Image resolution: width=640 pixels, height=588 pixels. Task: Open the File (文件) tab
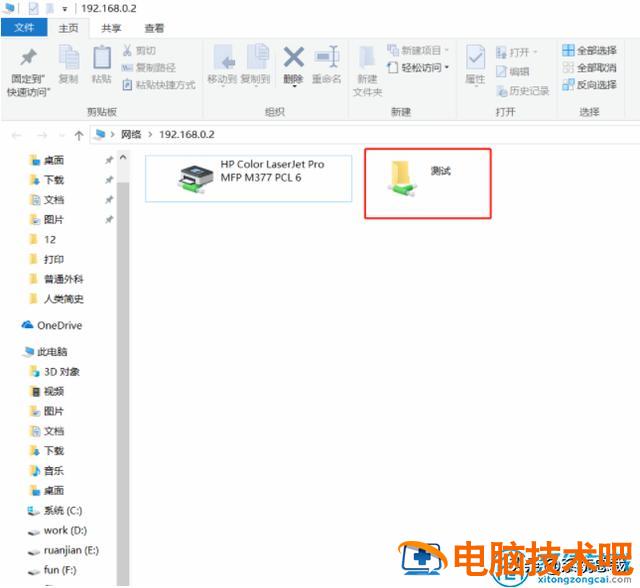coord(24,28)
